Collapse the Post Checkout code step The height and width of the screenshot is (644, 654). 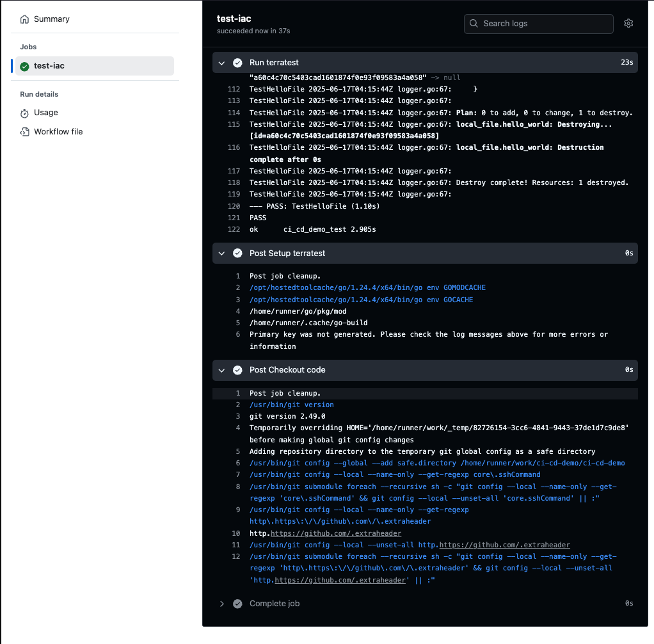coord(222,370)
